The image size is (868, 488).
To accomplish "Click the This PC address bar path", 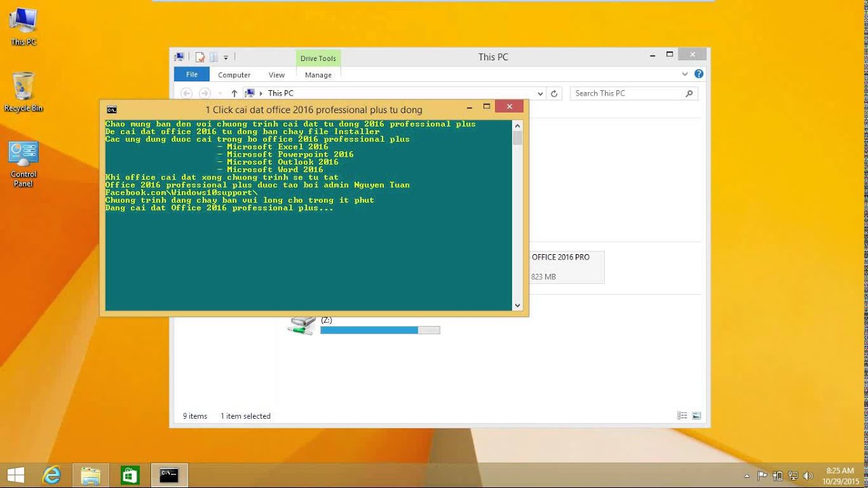I will pyautogui.click(x=281, y=94).
